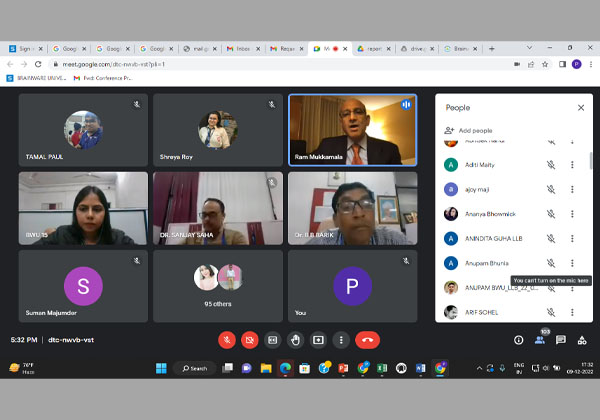Close the People side panel
600x420 pixels.
[581, 107]
